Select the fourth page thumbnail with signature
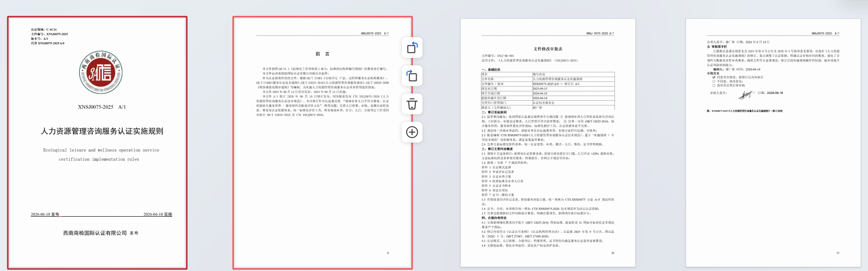The width and height of the screenshot is (868, 271). click(773, 143)
